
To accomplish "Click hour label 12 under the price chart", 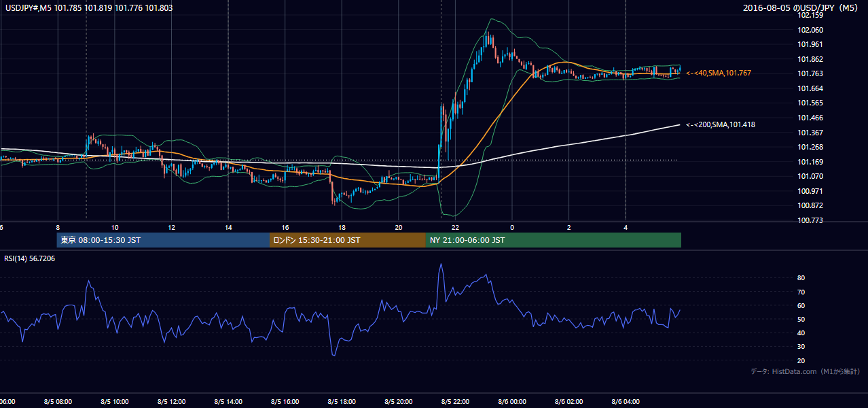I will (171, 227).
